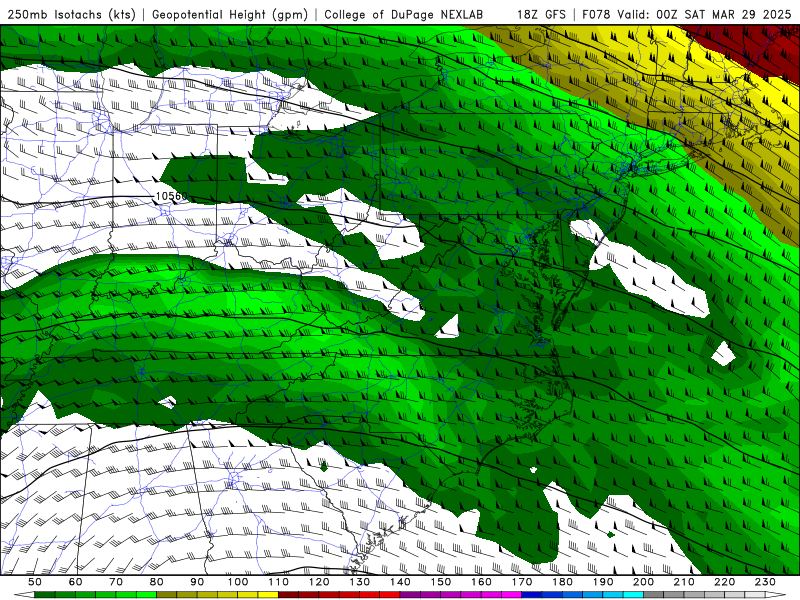This screenshot has width=800, height=600.
Task: Click the 90 value on the color scale
Action: 197,582
